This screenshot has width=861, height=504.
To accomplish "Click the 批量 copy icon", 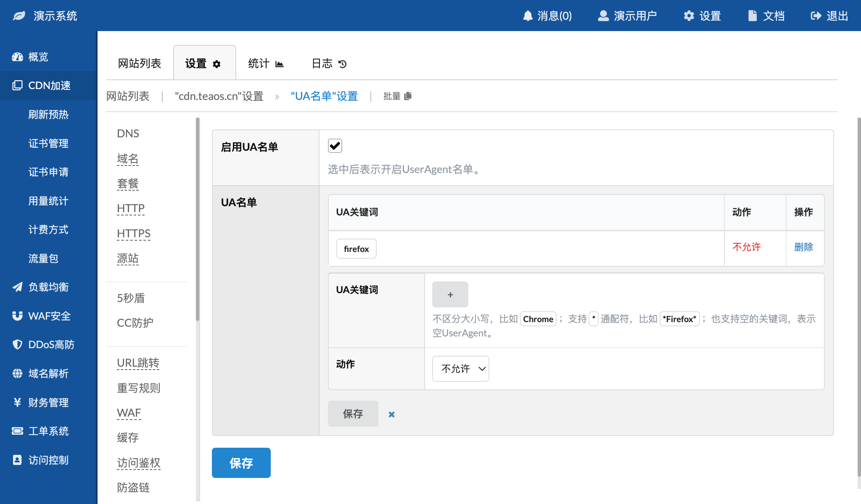I will (408, 96).
